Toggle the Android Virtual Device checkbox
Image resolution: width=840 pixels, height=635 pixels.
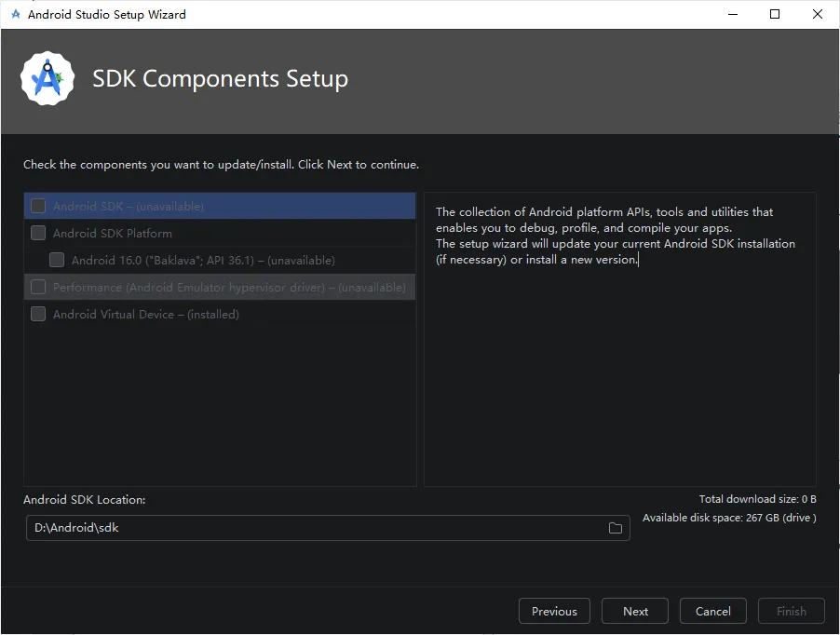pyautogui.click(x=38, y=314)
